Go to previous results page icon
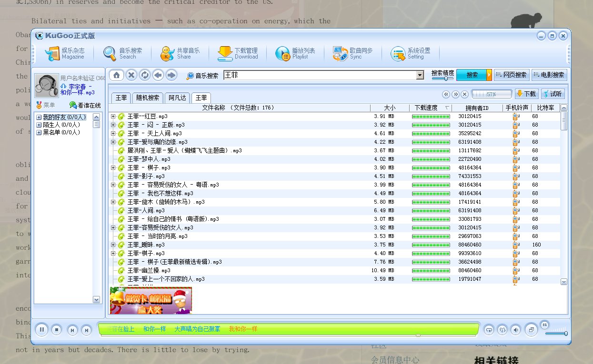 click(446, 94)
